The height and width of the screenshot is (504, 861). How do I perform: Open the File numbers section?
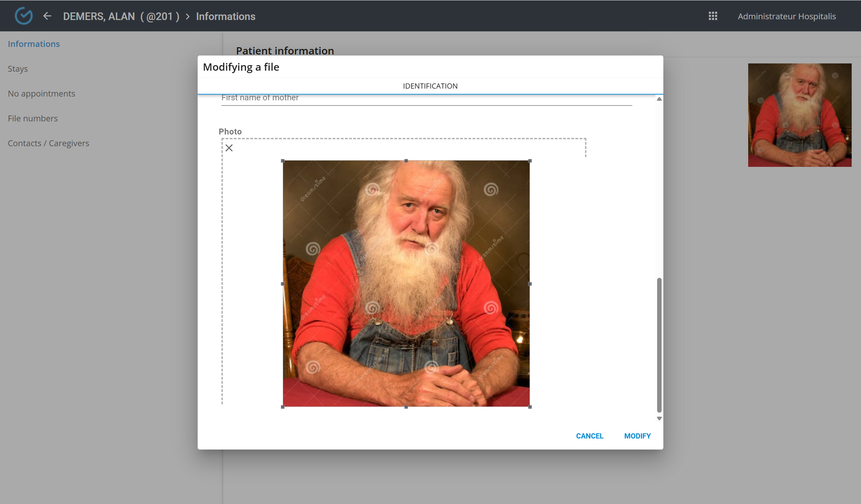(33, 118)
